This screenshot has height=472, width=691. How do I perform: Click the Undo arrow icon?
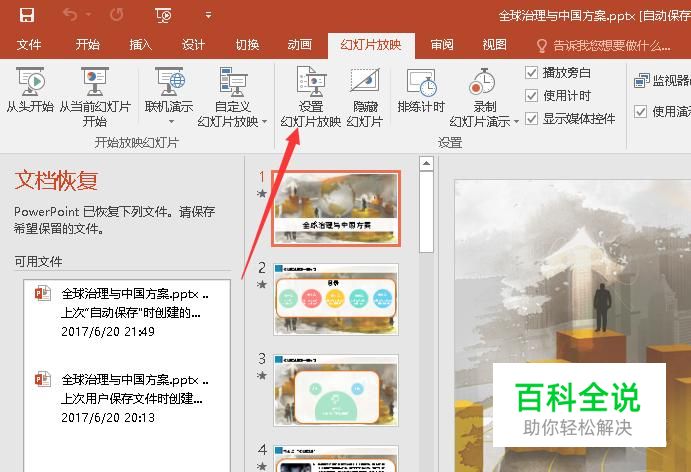[70, 15]
